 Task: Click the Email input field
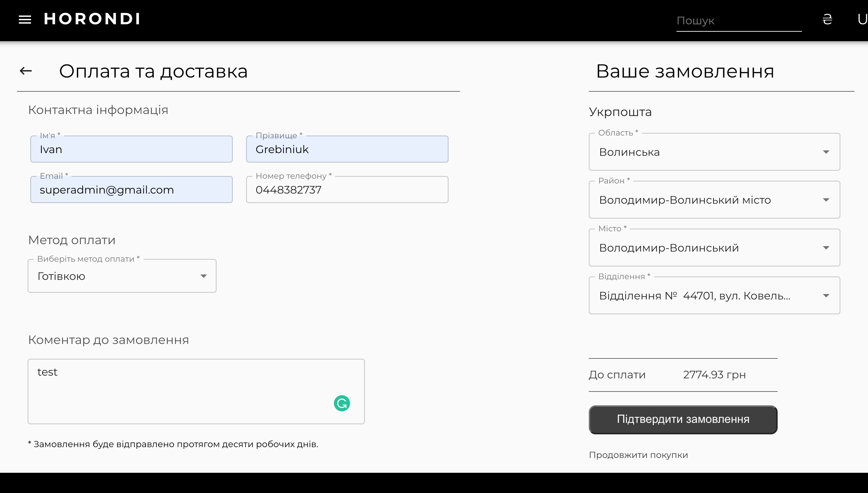click(132, 190)
